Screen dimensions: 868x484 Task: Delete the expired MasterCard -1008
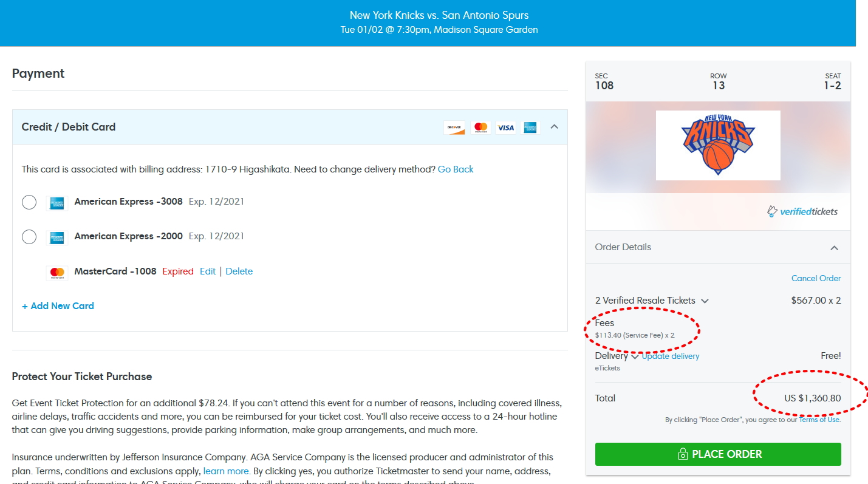point(239,271)
